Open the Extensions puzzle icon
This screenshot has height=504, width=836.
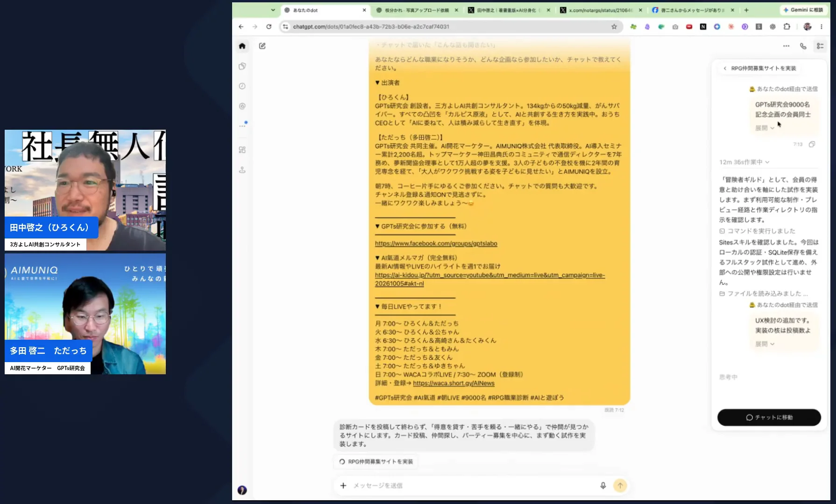787,27
